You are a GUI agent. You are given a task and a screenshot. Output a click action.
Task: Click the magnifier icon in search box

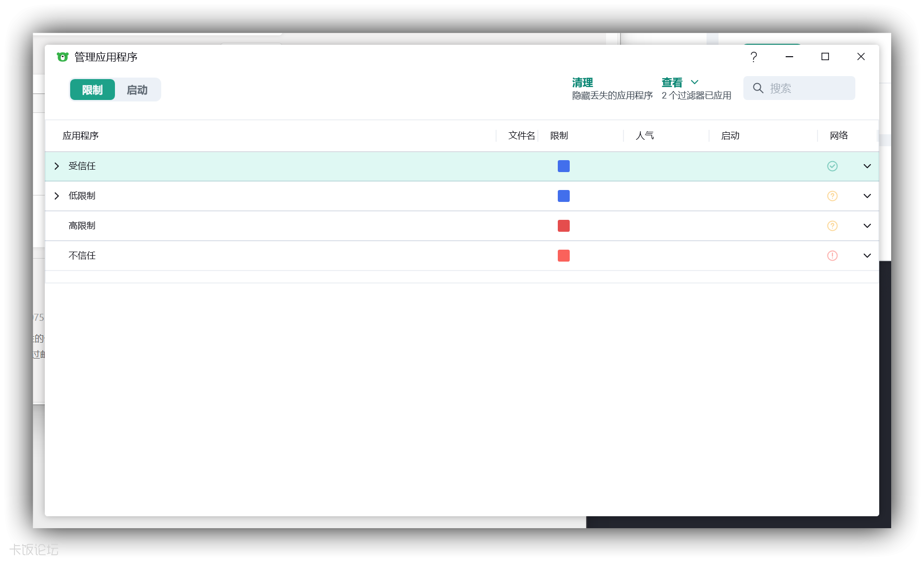(x=758, y=89)
